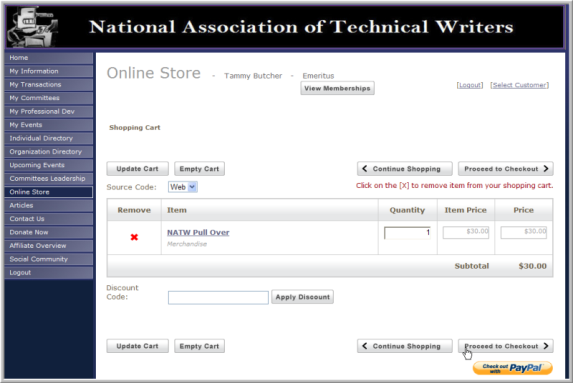This screenshot has height=383, width=573.
Task: Check out with PayPal button
Action: coord(513,368)
